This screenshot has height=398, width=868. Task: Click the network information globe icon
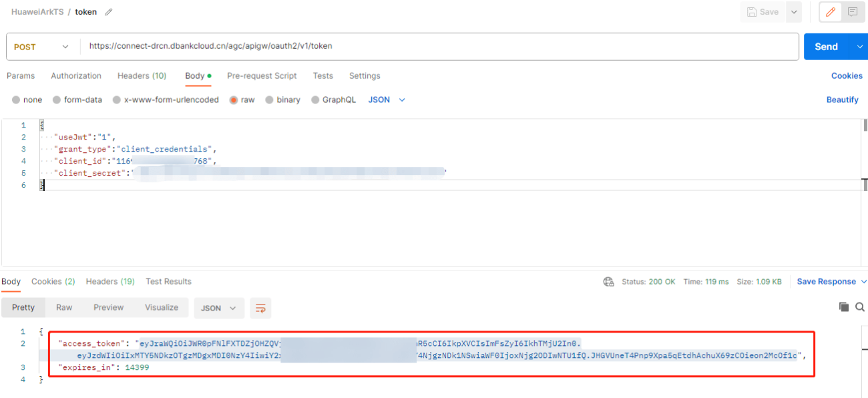click(x=608, y=281)
